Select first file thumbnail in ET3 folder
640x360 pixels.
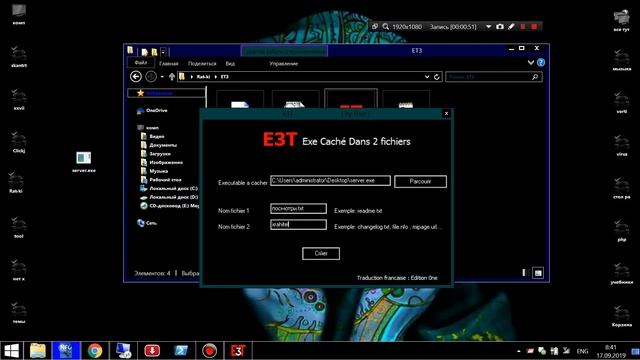(x=240, y=100)
